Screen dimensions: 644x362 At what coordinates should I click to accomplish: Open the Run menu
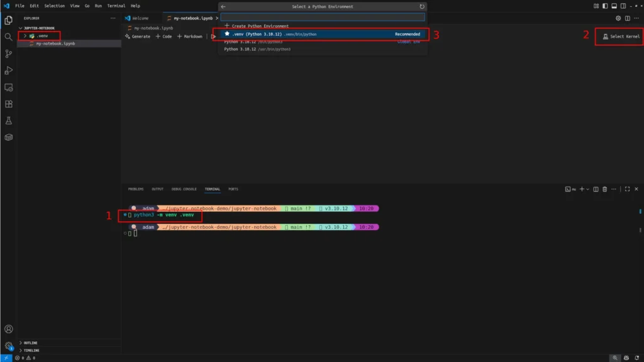point(98,6)
